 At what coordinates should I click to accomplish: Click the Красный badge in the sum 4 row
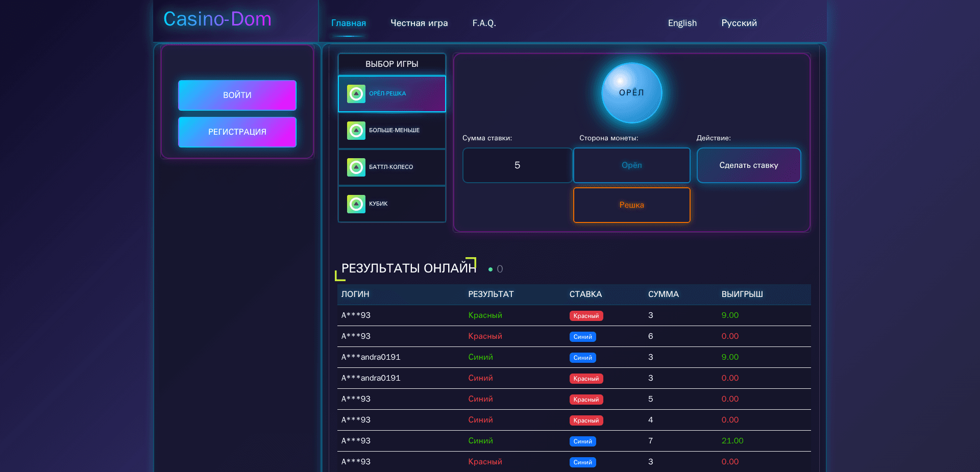pyautogui.click(x=586, y=420)
